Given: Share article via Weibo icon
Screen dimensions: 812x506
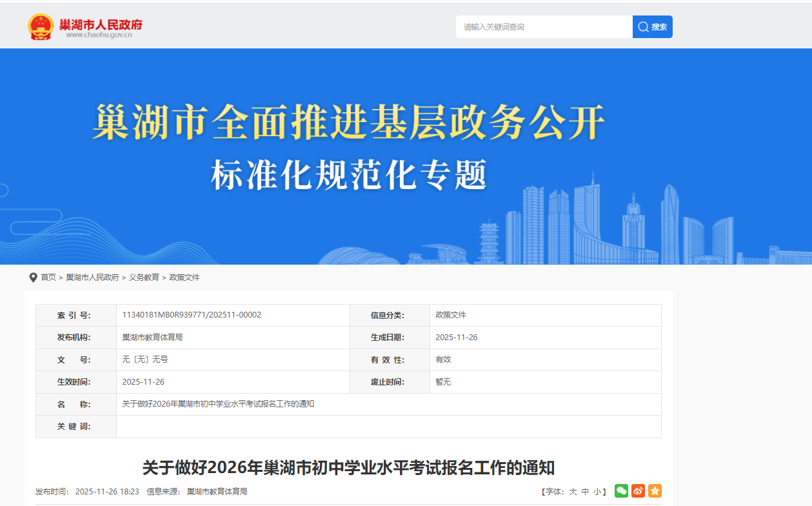Looking at the screenshot, I should (638, 491).
